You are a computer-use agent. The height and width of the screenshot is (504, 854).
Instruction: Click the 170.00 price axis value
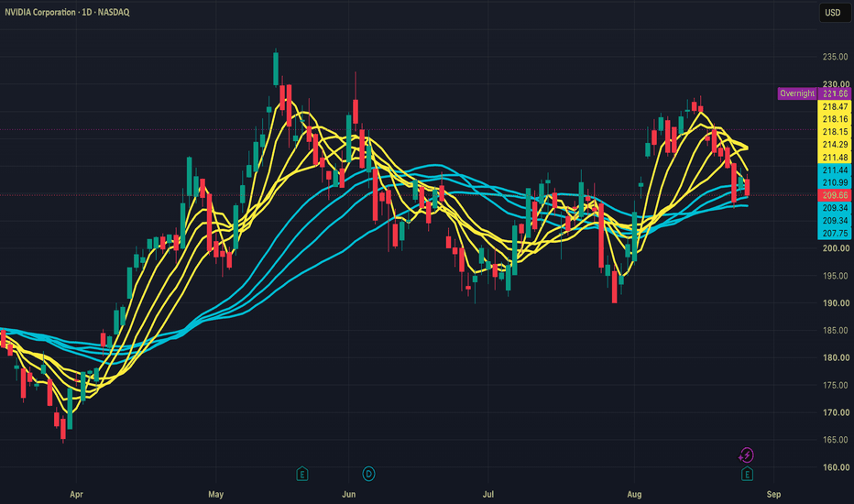point(836,412)
